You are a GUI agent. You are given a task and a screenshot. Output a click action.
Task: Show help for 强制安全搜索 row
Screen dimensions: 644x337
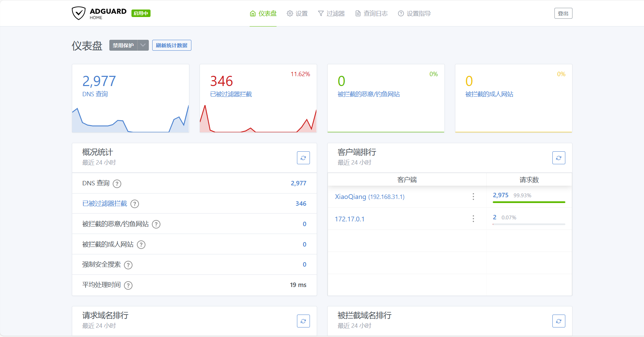click(x=128, y=265)
